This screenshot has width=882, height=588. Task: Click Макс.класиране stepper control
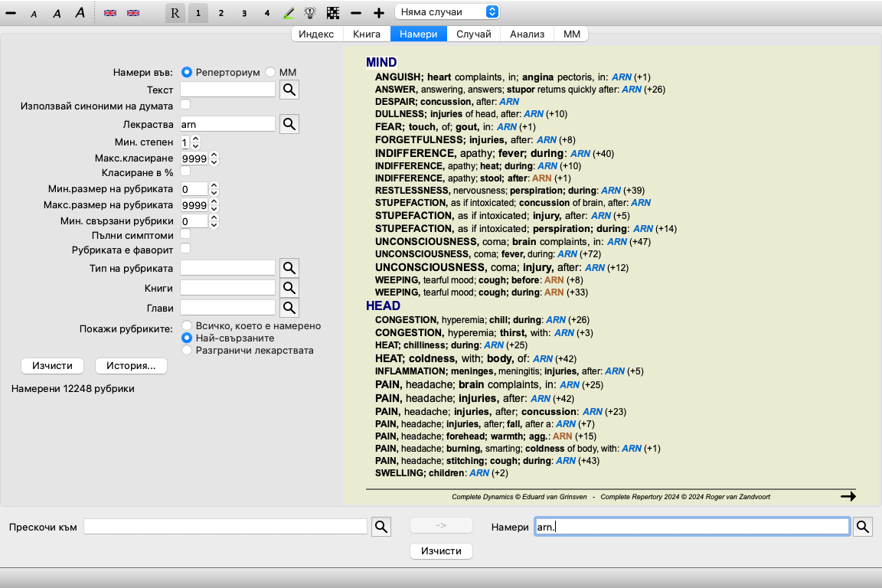coord(214,158)
